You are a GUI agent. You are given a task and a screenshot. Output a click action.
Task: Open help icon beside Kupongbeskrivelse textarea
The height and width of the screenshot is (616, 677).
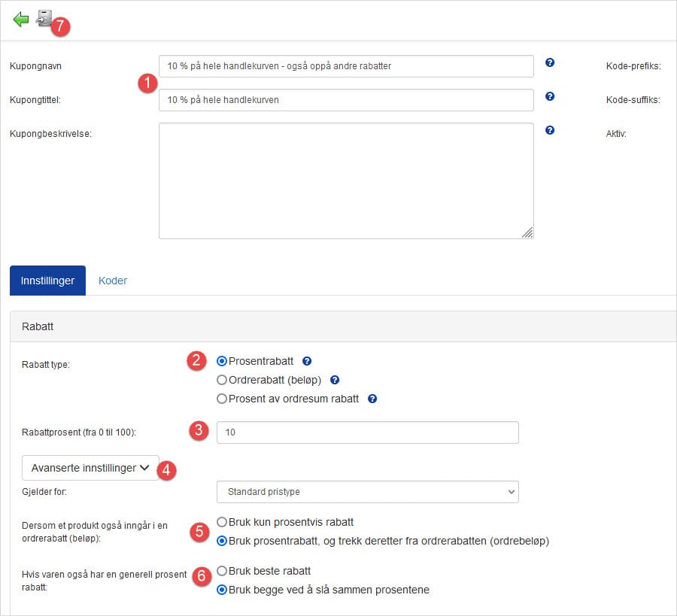pyautogui.click(x=550, y=130)
